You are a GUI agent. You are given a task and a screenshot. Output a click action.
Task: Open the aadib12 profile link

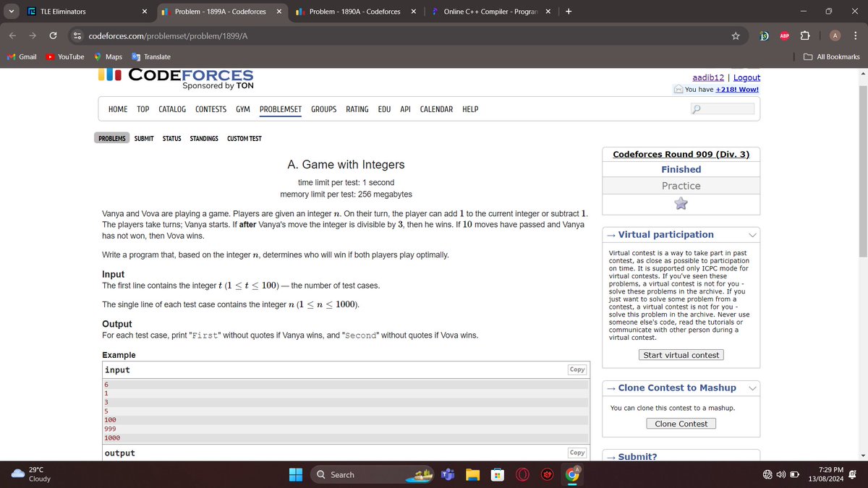(x=708, y=77)
